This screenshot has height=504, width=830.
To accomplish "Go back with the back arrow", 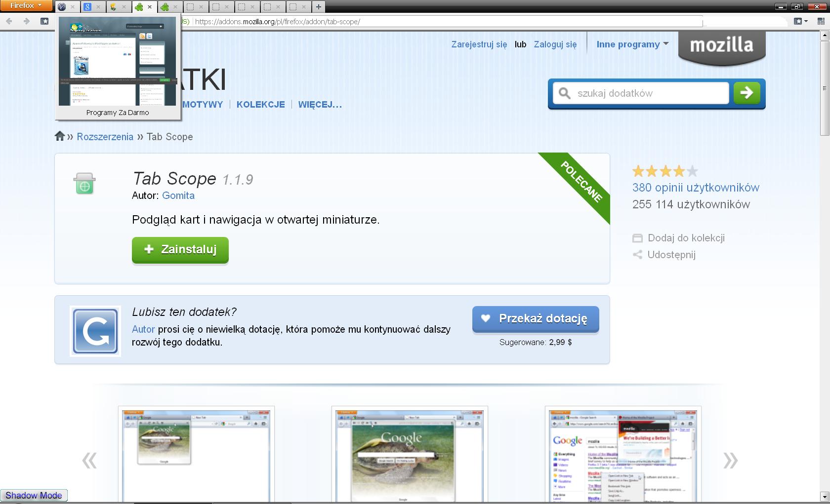I will (x=9, y=21).
